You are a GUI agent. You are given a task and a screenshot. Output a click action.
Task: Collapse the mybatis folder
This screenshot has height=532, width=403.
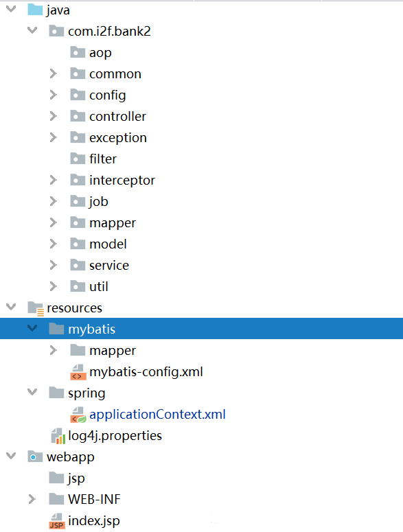32,328
